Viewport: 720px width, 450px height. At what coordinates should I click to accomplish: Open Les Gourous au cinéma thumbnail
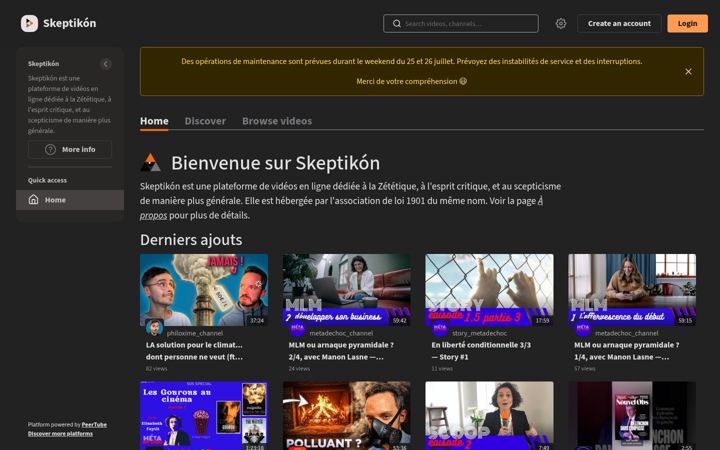[204, 416]
